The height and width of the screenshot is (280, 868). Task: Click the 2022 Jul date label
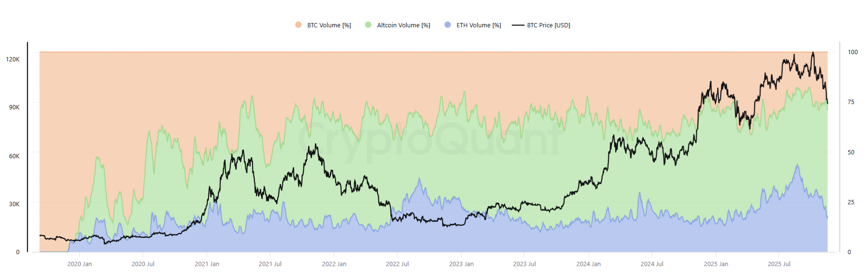(397, 264)
